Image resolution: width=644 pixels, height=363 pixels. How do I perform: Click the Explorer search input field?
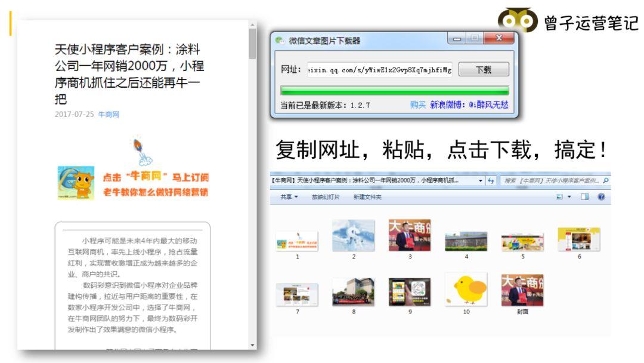[x=555, y=180]
